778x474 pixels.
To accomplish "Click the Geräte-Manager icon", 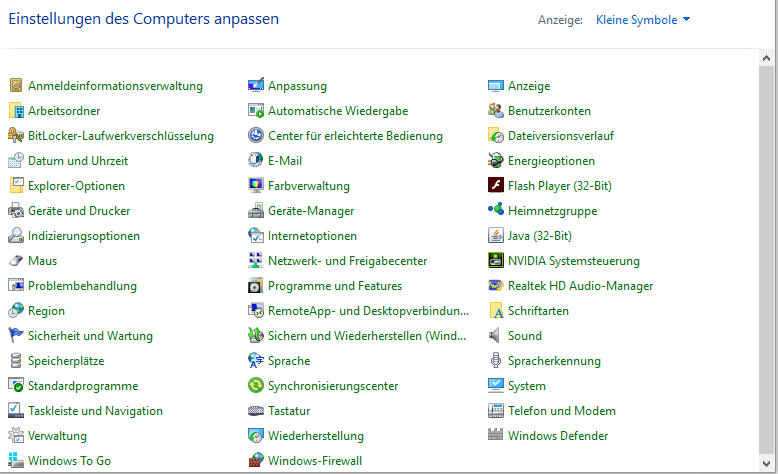I will (x=256, y=210).
